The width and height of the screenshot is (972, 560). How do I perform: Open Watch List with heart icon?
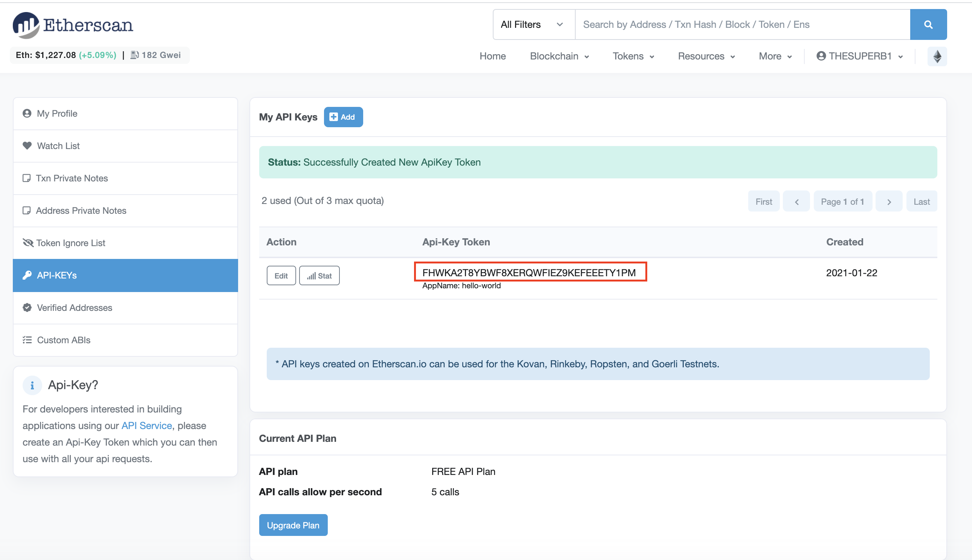[58, 146]
